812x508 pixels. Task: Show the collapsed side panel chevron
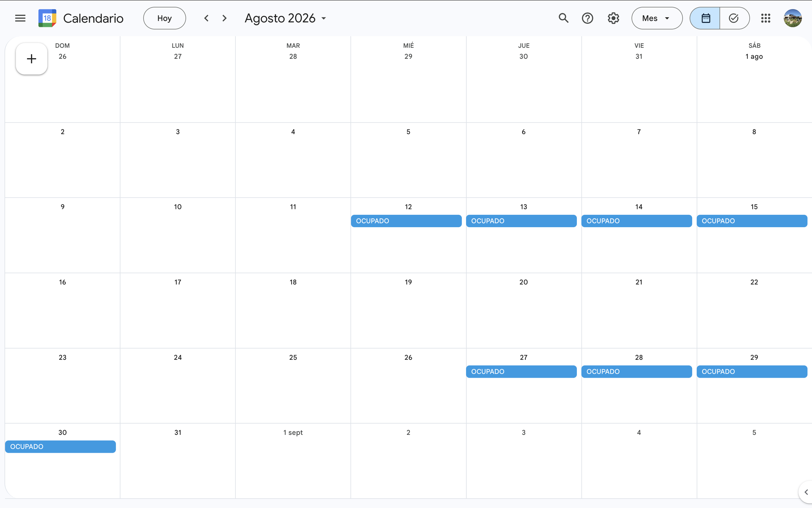pyautogui.click(x=806, y=492)
